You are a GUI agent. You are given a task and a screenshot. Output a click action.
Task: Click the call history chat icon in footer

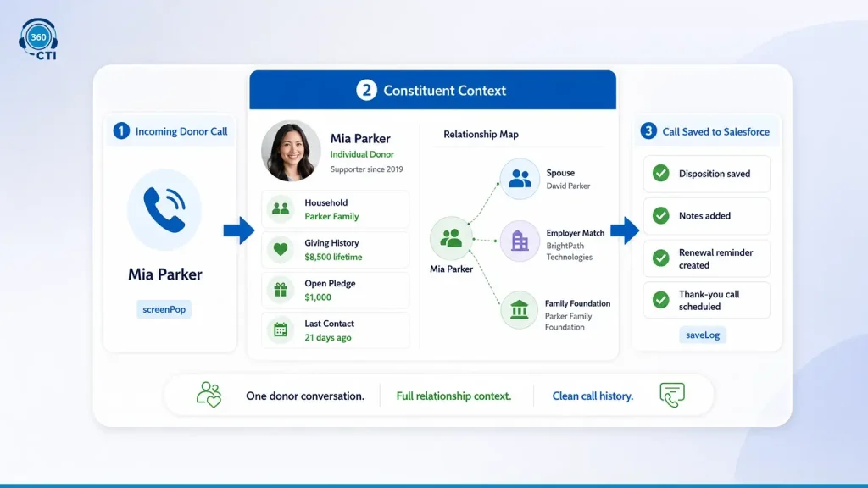click(x=672, y=395)
